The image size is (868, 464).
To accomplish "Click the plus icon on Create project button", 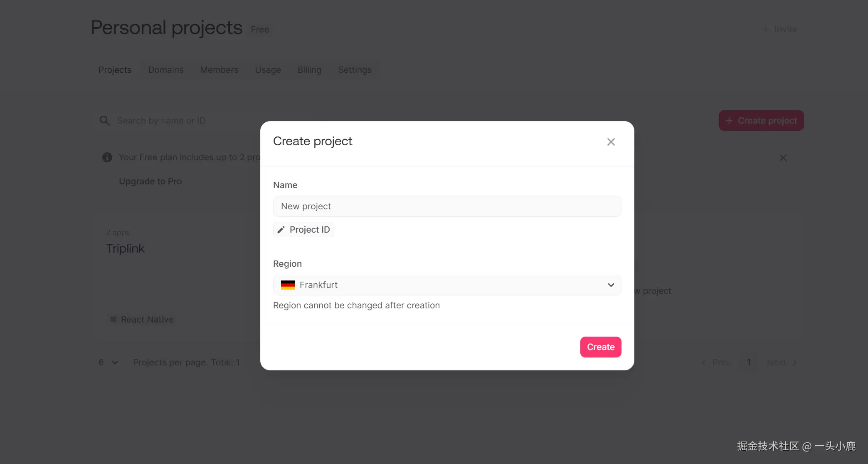I will (729, 121).
